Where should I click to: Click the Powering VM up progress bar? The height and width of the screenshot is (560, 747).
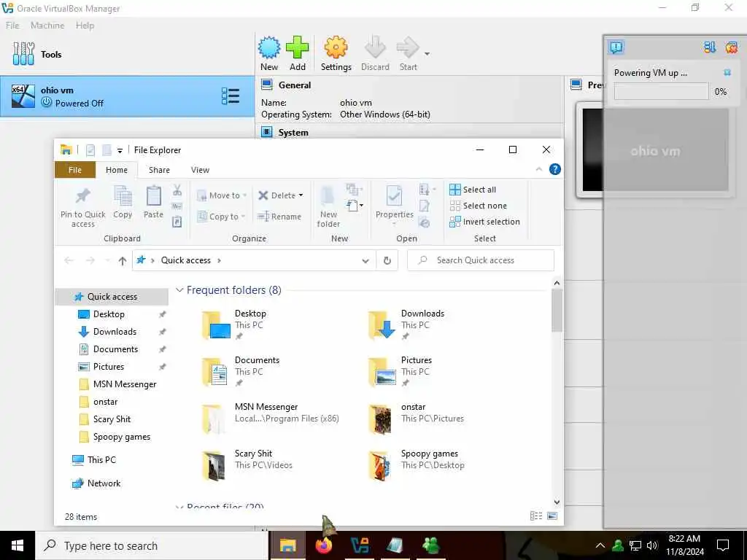click(x=661, y=91)
